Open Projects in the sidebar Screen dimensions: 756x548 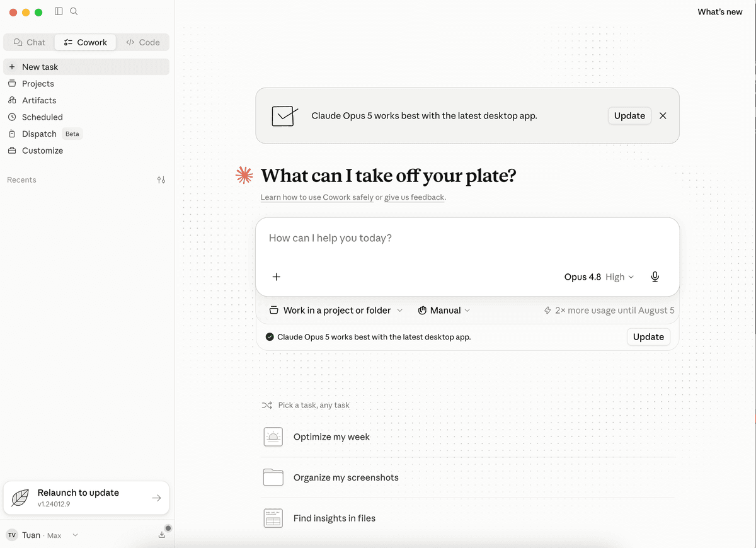click(x=86, y=84)
